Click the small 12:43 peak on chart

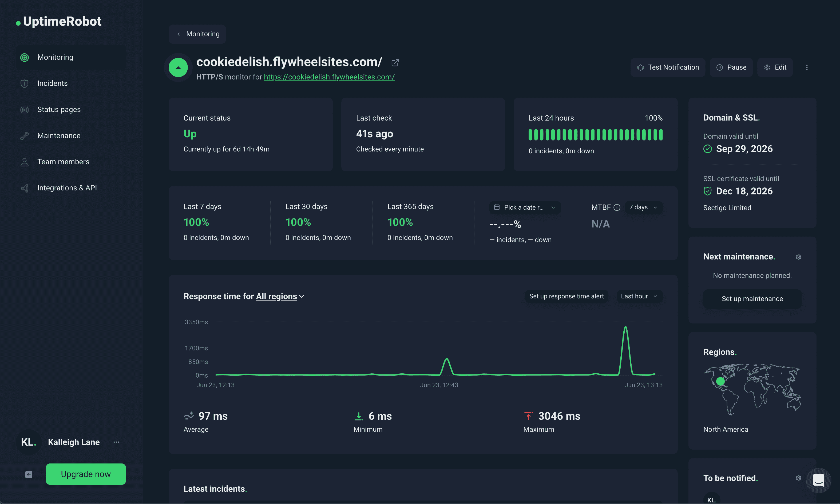tap(446, 366)
